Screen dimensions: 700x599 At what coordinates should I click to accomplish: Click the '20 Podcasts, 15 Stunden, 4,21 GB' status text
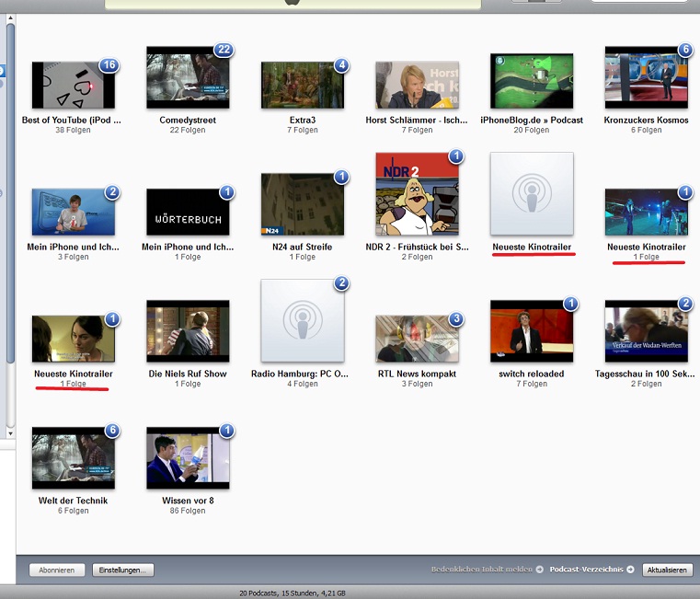coord(293,593)
